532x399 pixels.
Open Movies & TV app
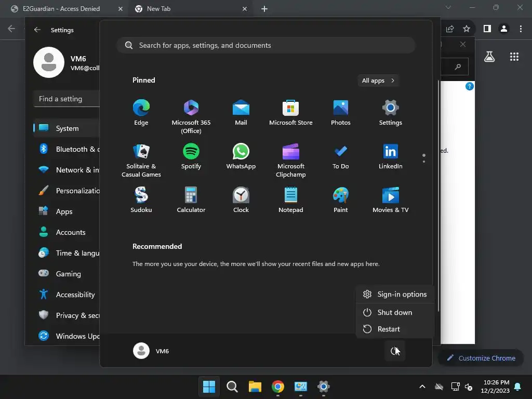pos(391,200)
